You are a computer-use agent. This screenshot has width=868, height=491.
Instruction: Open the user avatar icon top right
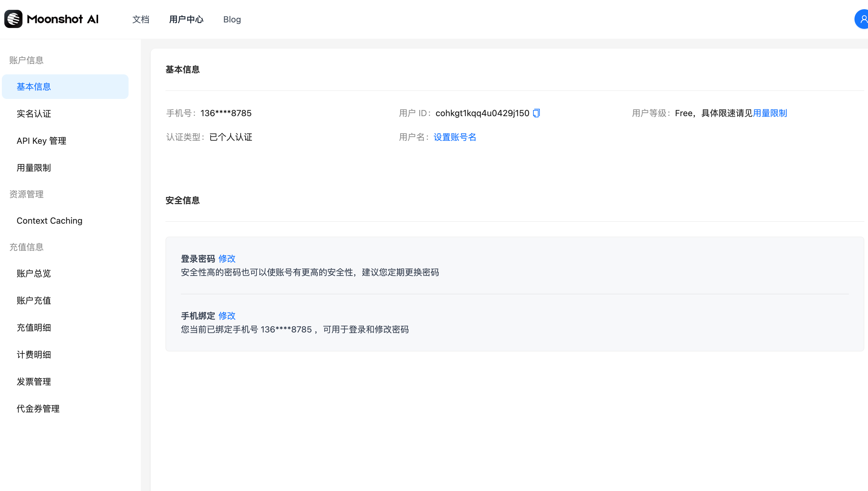pos(862,19)
